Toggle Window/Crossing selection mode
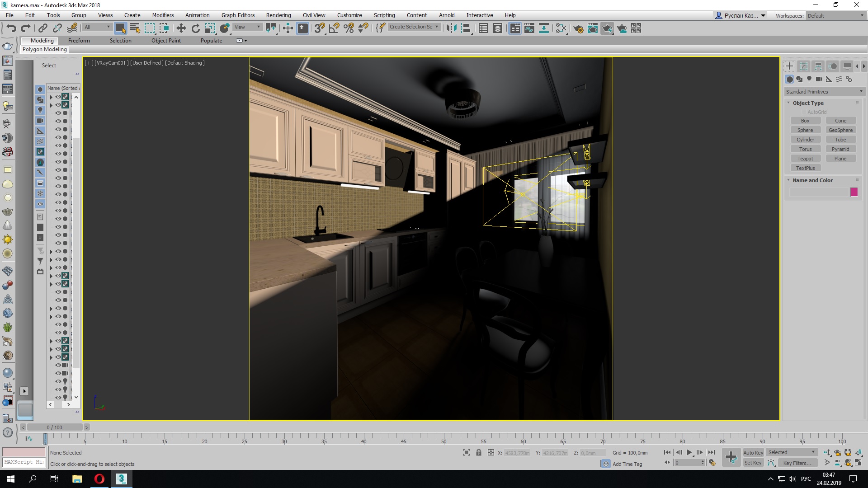 [164, 28]
